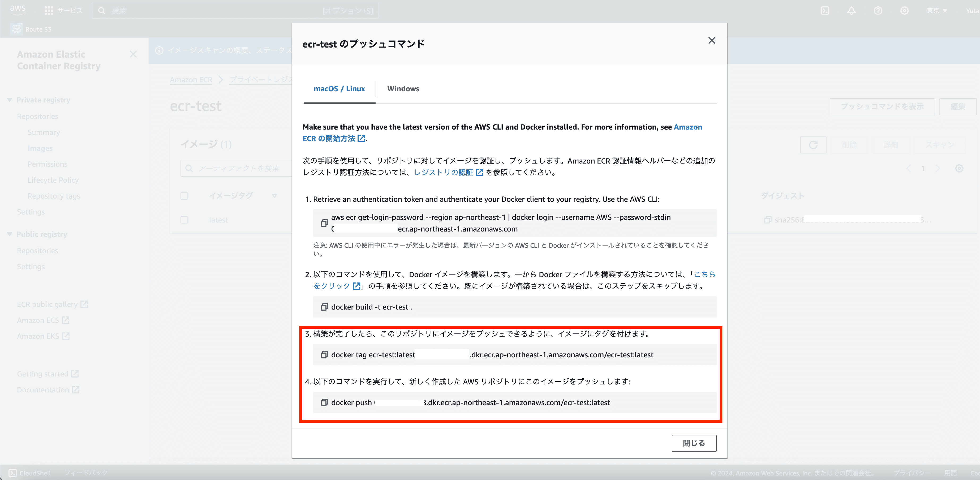
Task: Open Lifecycle Policy in the sidebar
Action: click(x=53, y=180)
